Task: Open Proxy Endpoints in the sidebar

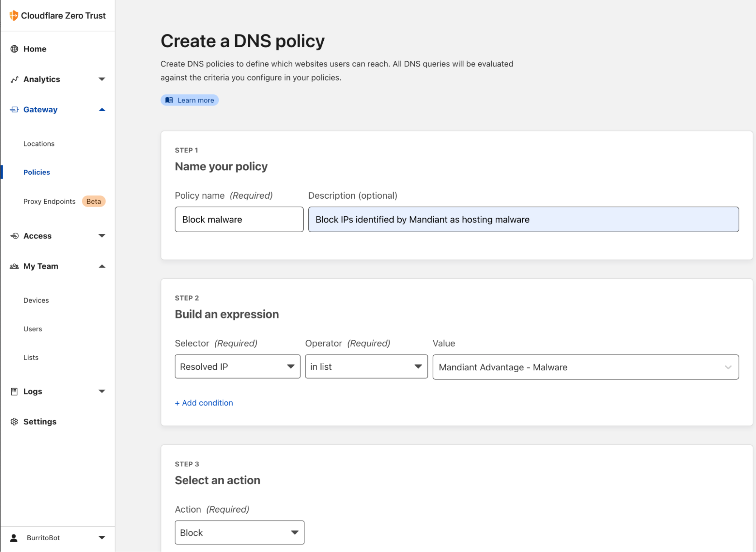Action: click(50, 202)
